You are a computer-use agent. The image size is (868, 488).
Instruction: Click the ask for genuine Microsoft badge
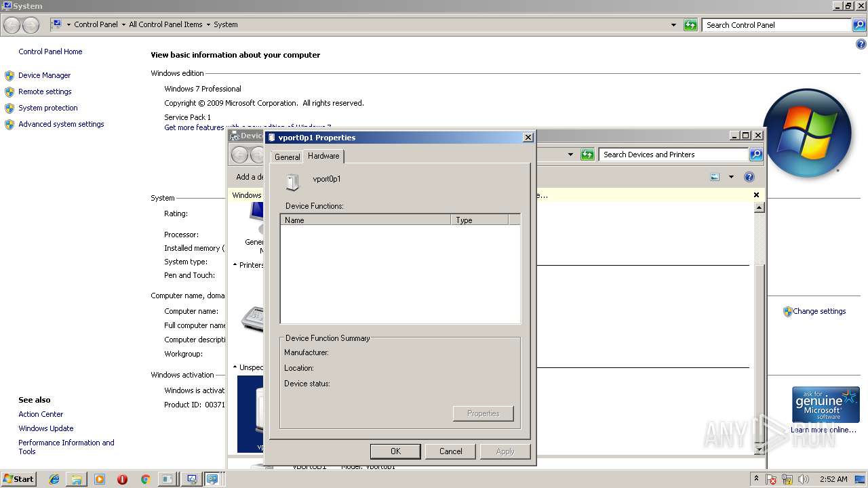click(825, 405)
